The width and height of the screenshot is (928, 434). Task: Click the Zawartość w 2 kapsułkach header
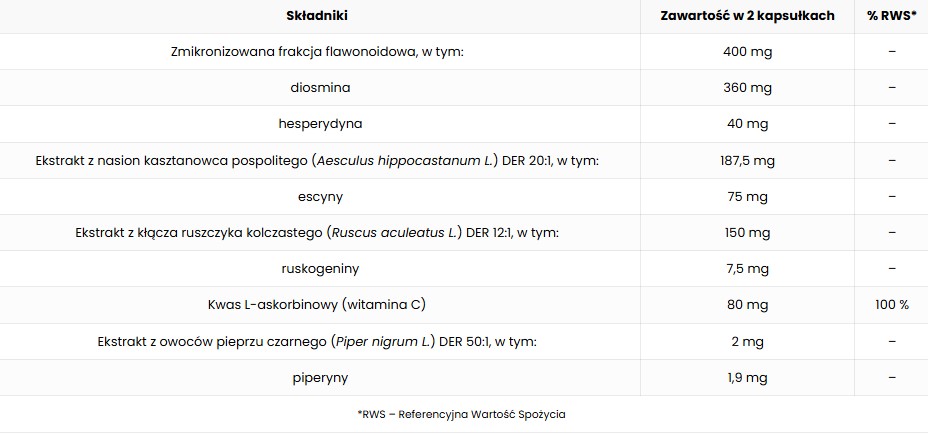pyautogui.click(x=747, y=16)
